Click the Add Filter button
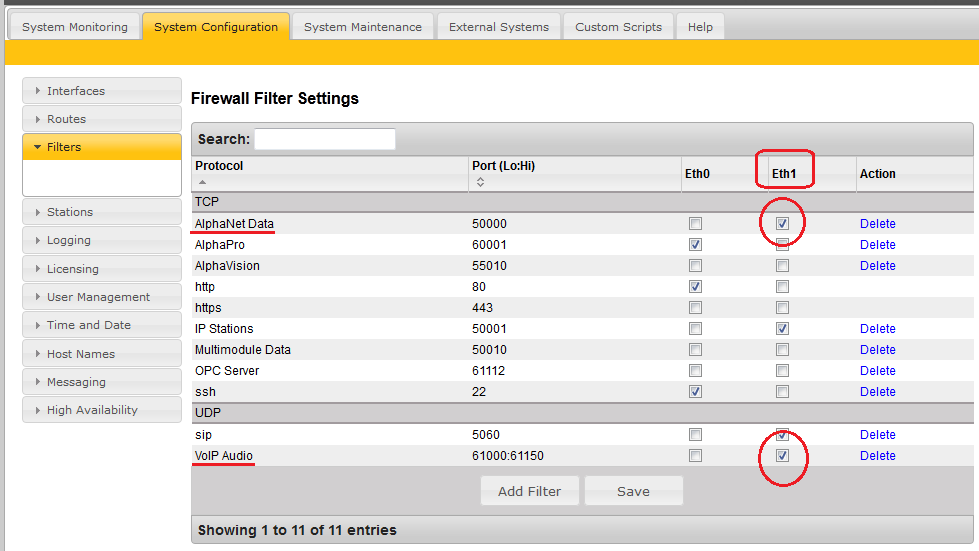Viewport: 979px width, 551px height. (529, 491)
